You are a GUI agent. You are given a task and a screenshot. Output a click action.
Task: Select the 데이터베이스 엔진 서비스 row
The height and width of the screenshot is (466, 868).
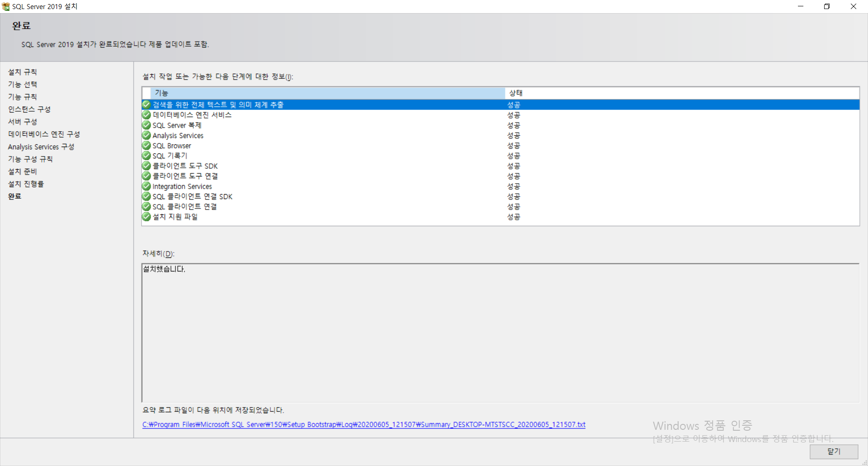[500, 115]
